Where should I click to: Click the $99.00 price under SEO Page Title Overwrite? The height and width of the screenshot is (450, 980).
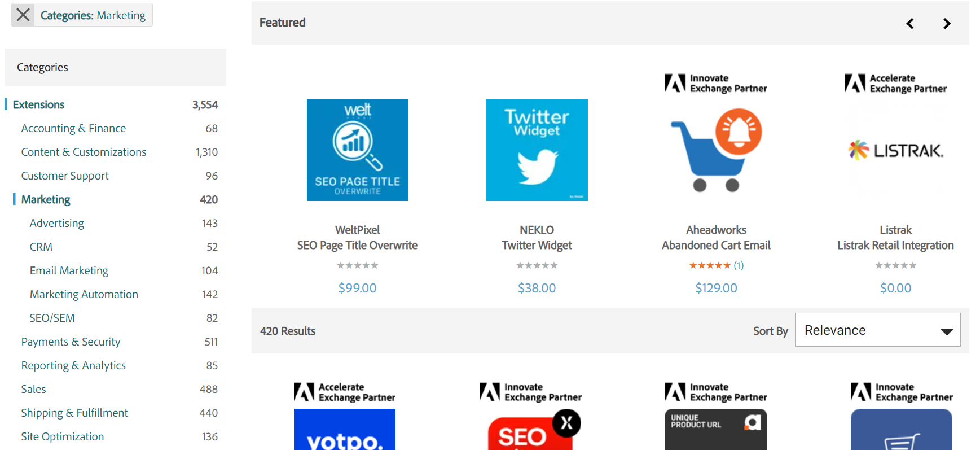357,288
